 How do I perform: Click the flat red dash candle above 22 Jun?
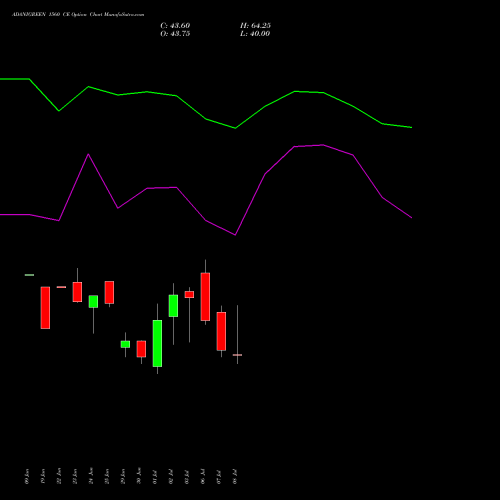point(61,287)
